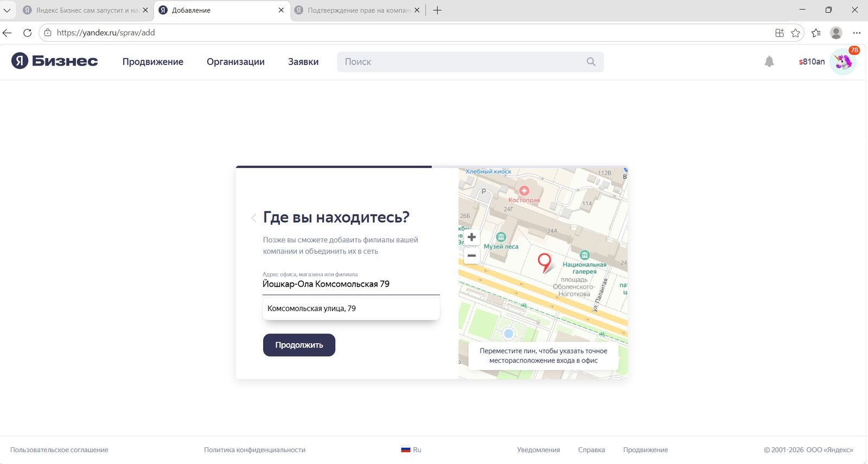
Task: Click the 78 notification badge
Action: [854, 50]
